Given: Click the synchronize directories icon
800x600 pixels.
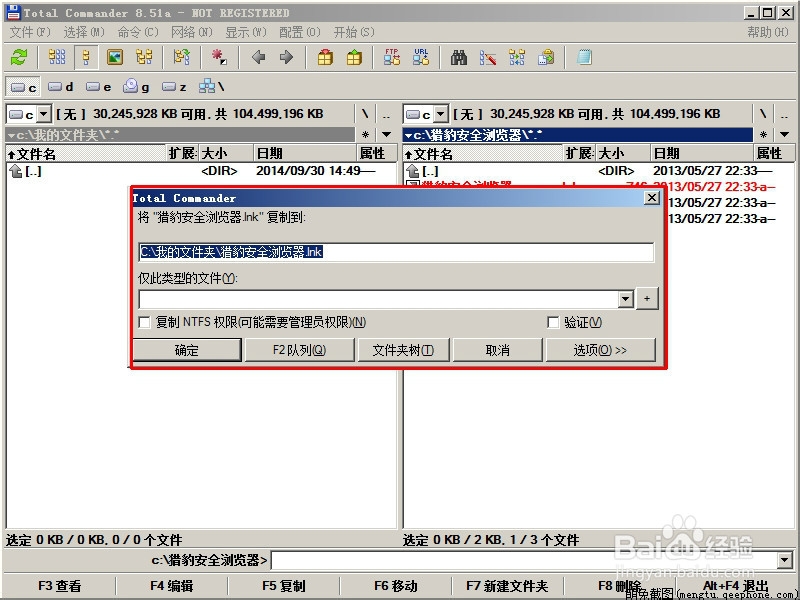Looking at the screenshot, I should point(517,57).
